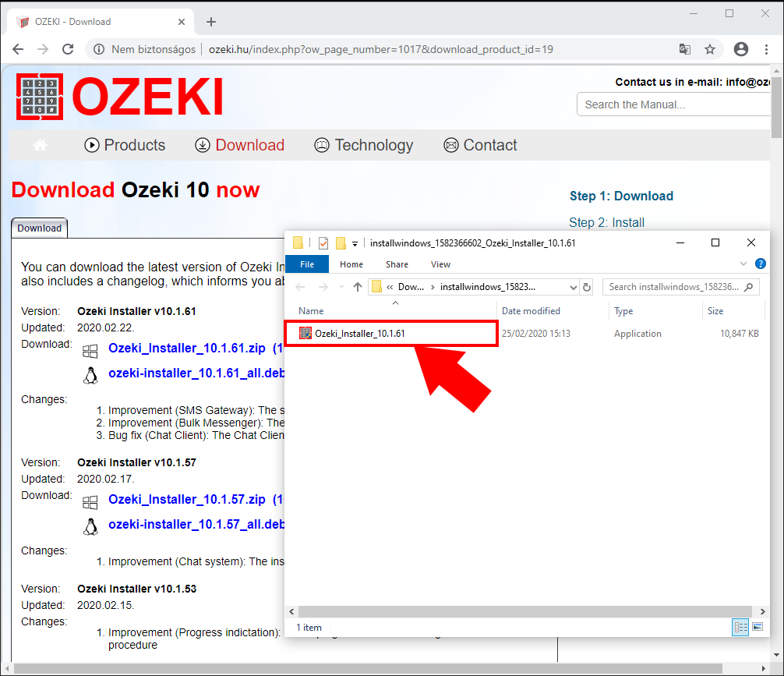Expand hidden breadcrumb path chevrons
The height and width of the screenshot is (676, 784).
(390, 287)
